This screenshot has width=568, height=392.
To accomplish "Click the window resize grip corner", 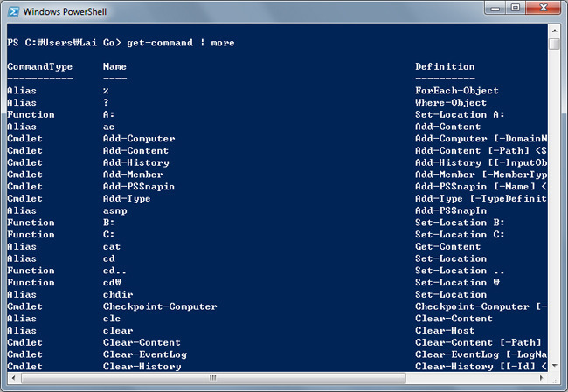I will coord(555,379).
